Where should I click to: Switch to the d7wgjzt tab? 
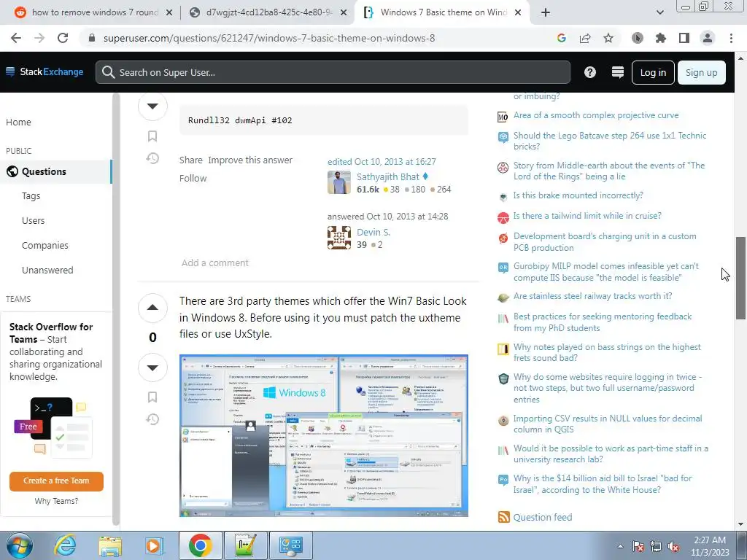click(x=268, y=12)
